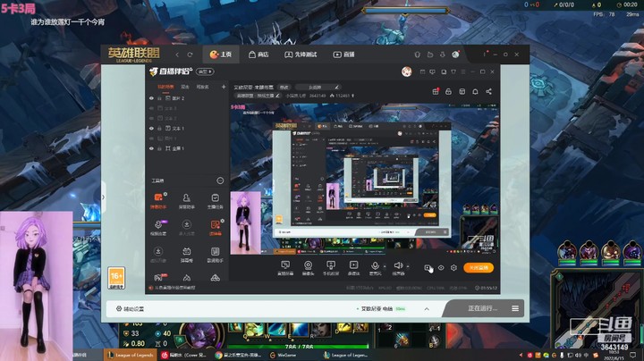Go back using League client's back arrow
Screen dimensions: 644x361
[x=177, y=55]
